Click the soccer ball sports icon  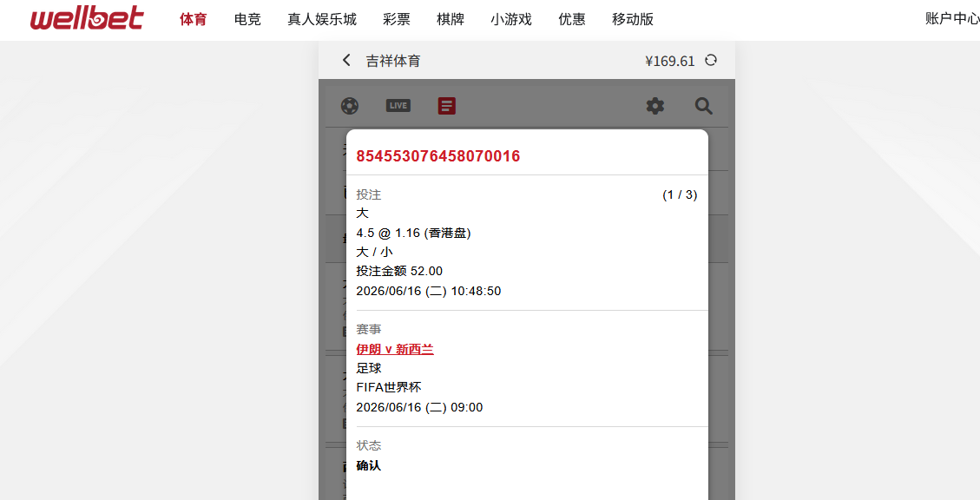pos(350,106)
